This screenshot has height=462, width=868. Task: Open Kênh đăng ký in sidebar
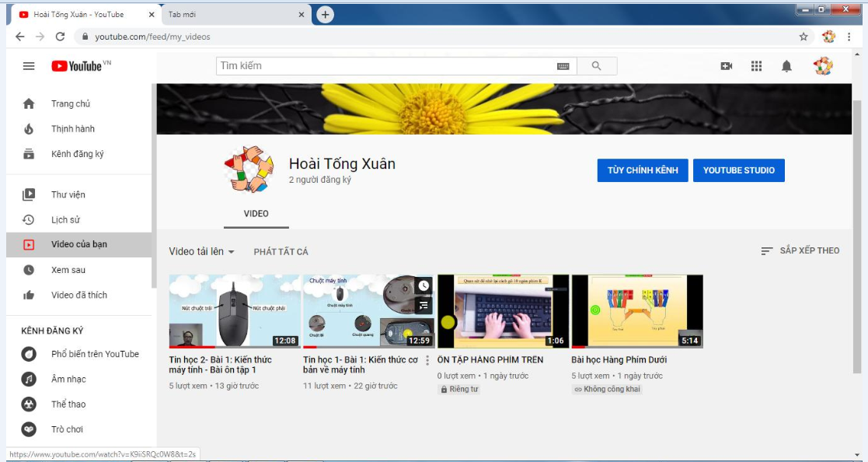(x=78, y=154)
